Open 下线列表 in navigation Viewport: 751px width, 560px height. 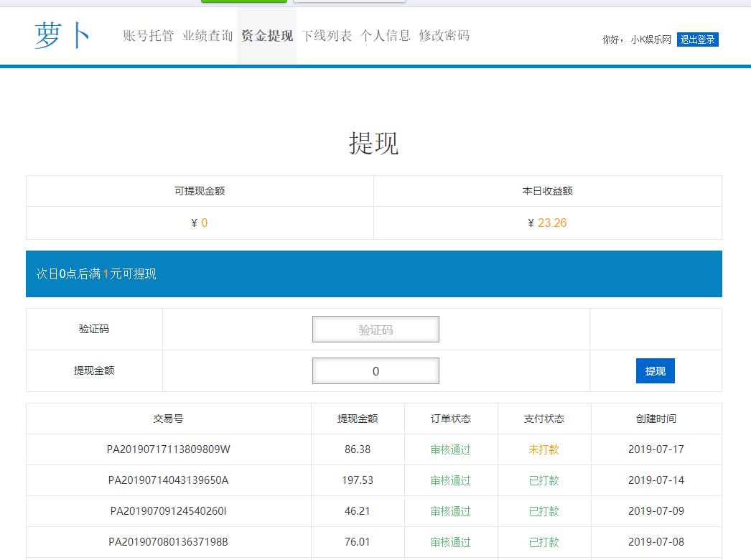coord(327,36)
